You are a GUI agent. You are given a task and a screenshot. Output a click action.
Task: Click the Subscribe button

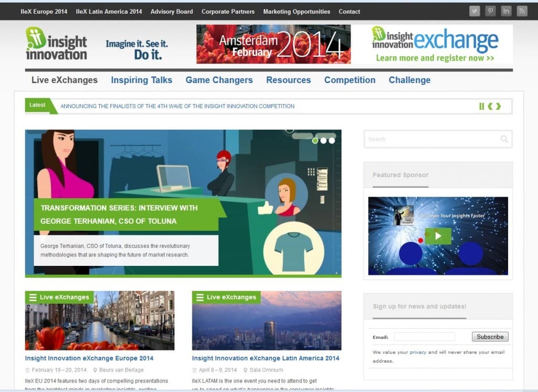490,337
